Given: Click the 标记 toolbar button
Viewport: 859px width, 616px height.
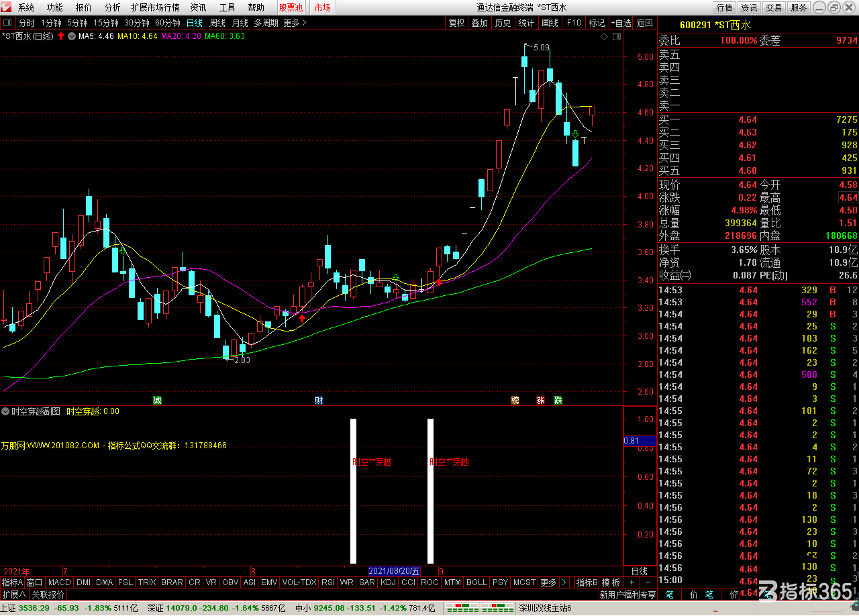Looking at the screenshot, I should (597, 23).
